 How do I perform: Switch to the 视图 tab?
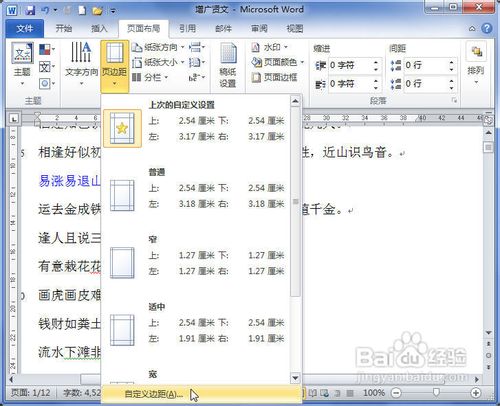pos(295,28)
